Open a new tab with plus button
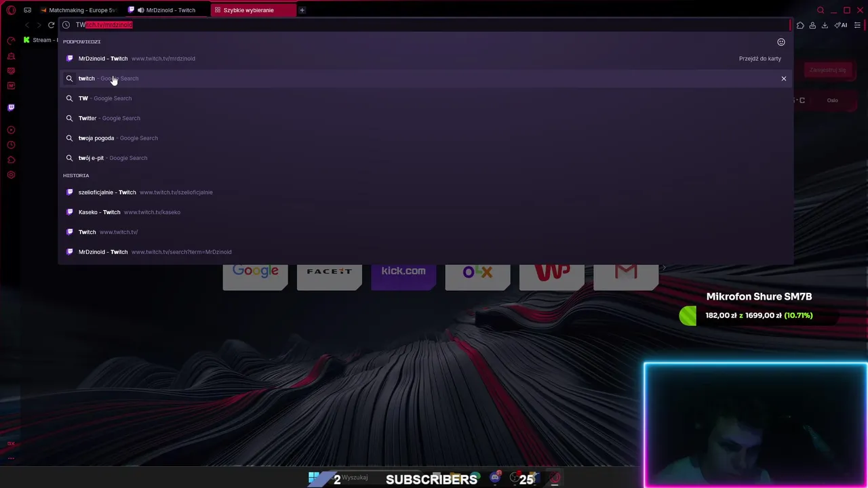The height and width of the screenshot is (488, 868). click(x=302, y=10)
